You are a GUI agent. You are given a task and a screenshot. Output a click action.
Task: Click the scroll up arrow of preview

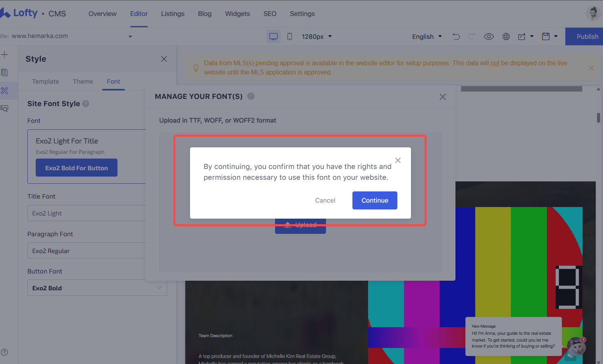click(x=599, y=89)
